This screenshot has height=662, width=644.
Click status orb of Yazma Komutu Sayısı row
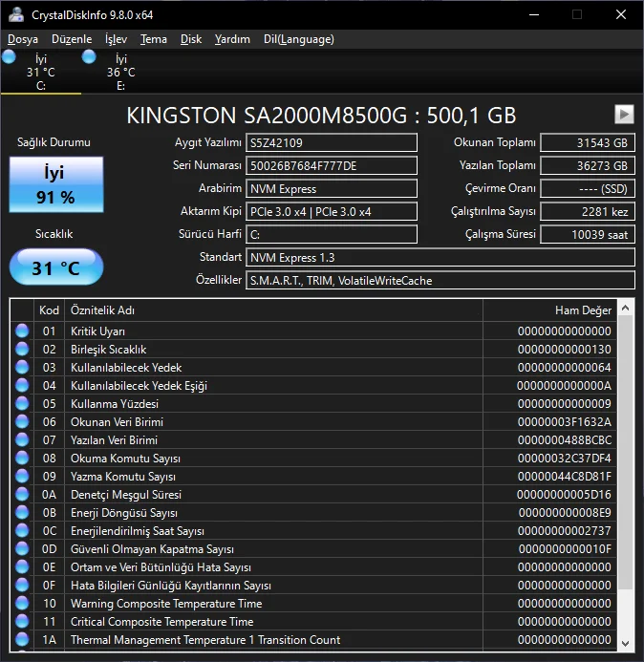[x=22, y=476]
